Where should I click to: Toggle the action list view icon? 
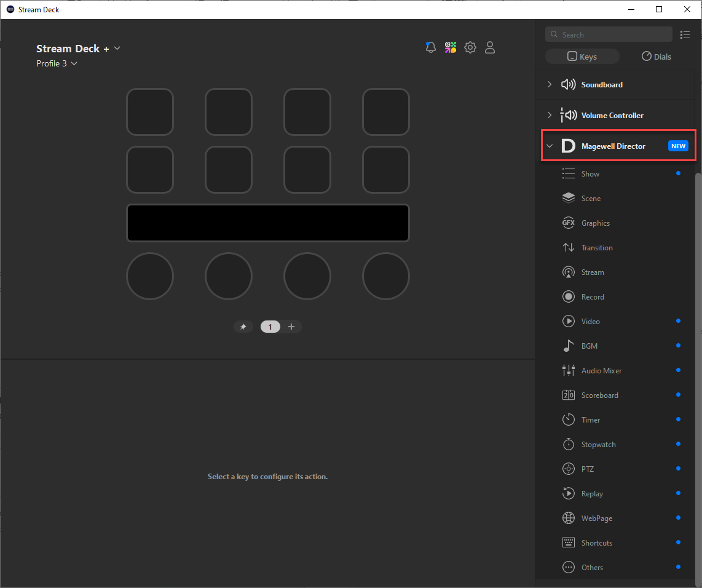pyautogui.click(x=685, y=34)
